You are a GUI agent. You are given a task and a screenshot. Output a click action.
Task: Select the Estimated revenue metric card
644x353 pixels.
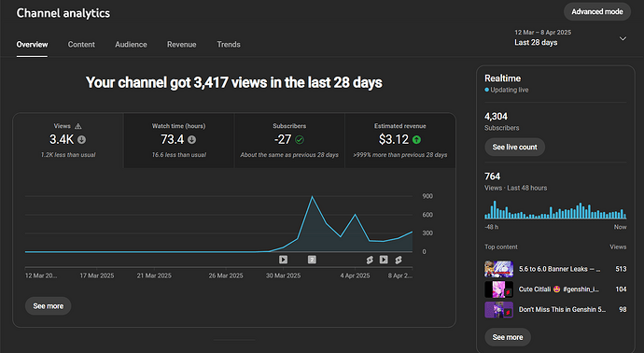click(400, 140)
